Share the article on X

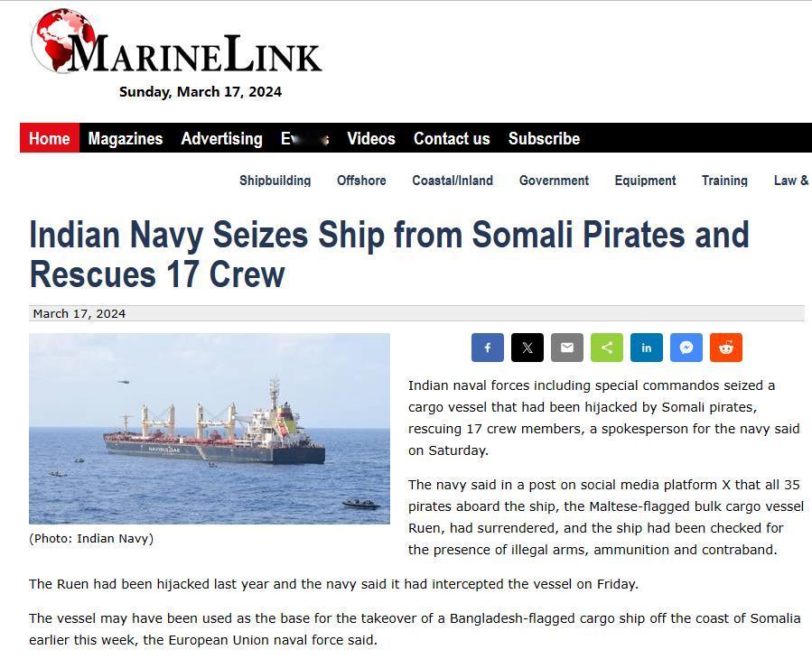[x=527, y=348]
